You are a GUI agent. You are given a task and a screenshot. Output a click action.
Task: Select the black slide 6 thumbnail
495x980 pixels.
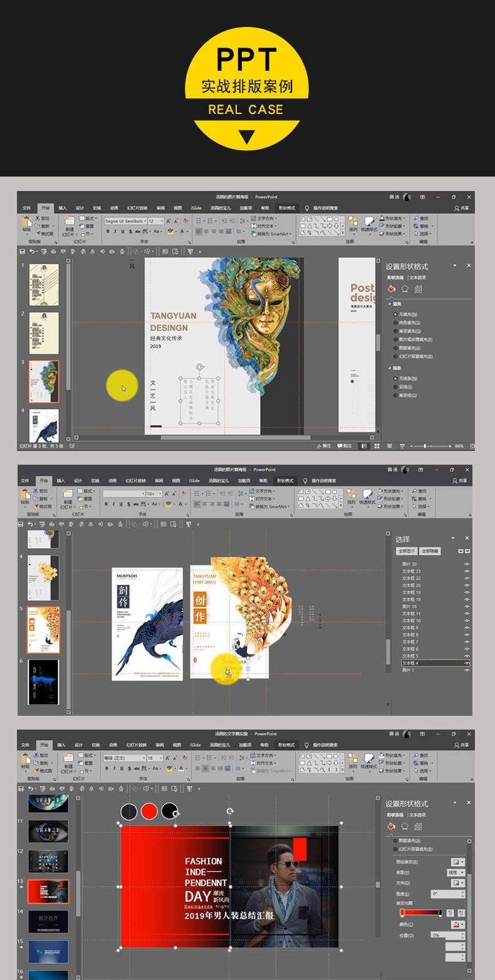coord(43,682)
